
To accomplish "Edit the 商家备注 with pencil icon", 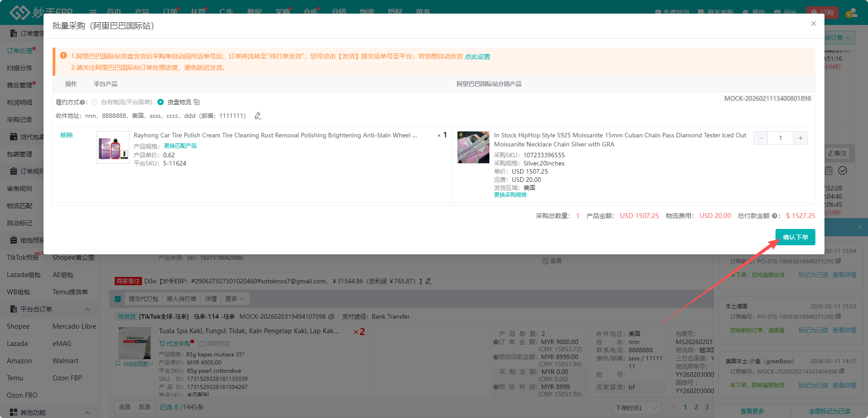I will (429, 281).
